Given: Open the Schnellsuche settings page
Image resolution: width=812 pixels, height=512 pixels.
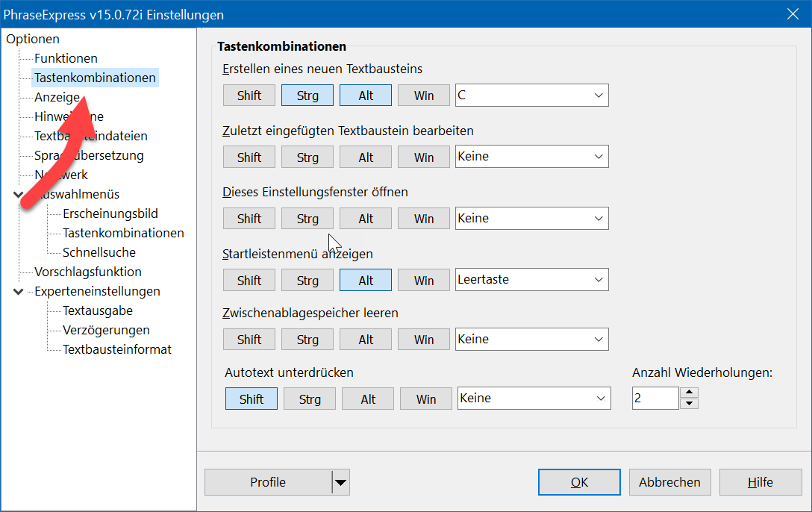Looking at the screenshot, I should tap(99, 252).
